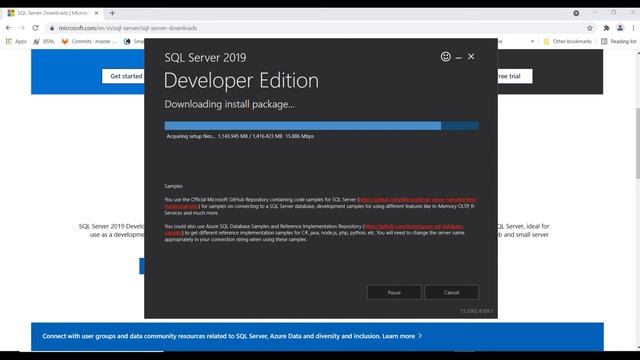Image resolution: width=640 pixels, height=360 pixels.
Task: Minimize the SQL Server installer dialog
Action: 458,58
